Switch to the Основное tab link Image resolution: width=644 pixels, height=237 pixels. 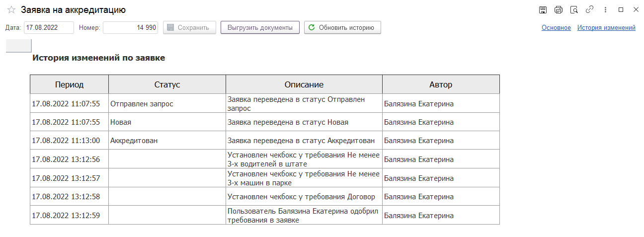coord(556,28)
